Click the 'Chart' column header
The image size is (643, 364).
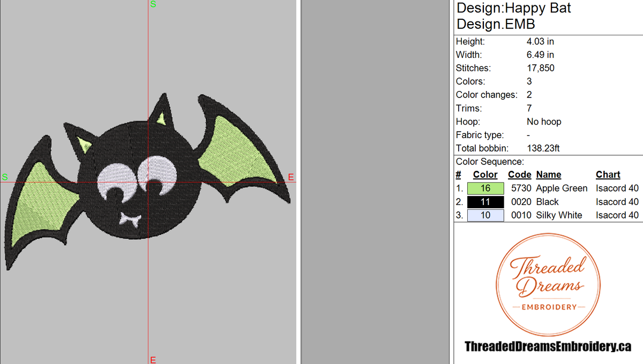click(608, 175)
